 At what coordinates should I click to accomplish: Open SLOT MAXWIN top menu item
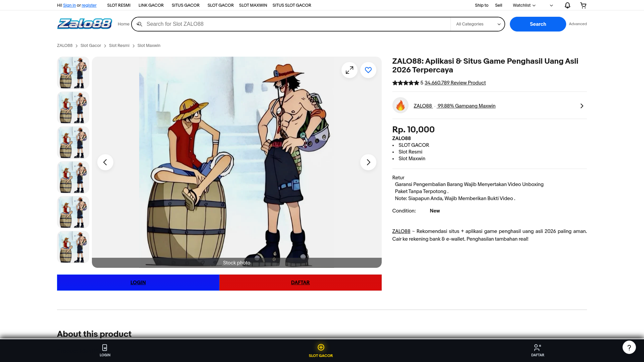(253, 5)
